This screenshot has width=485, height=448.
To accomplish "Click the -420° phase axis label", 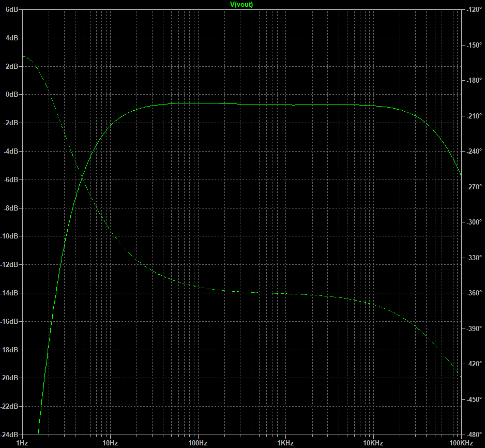I will tap(473, 364).
